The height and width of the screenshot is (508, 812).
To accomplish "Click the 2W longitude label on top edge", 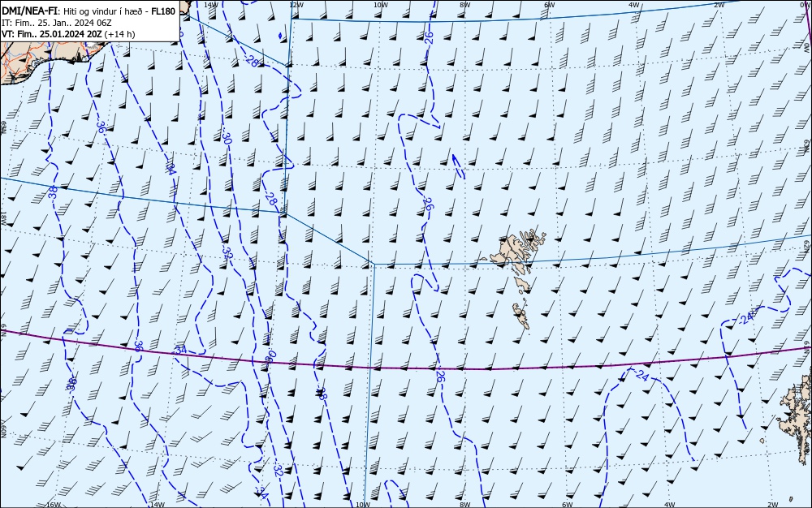I will pyautogui.click(x=719, y=5).
